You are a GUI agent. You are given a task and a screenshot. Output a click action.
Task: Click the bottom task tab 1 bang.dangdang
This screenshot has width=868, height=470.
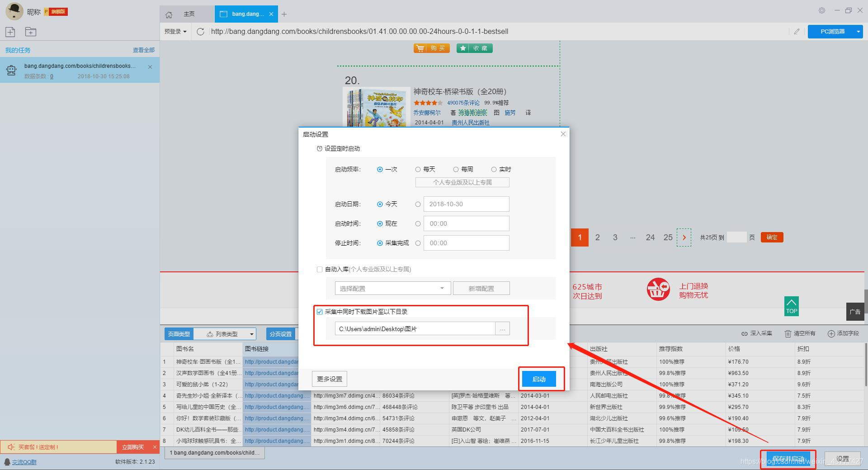[215, 453]
